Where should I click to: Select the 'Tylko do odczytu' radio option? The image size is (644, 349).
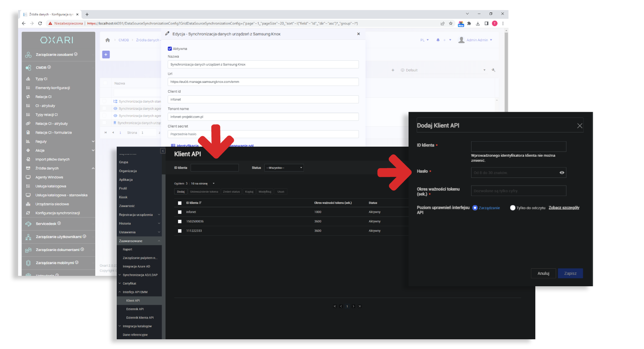click(513, 208)
